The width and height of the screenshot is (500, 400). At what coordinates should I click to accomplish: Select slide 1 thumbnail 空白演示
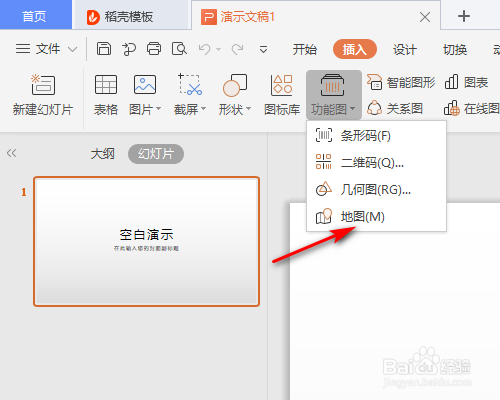click(x=146, y=241)
